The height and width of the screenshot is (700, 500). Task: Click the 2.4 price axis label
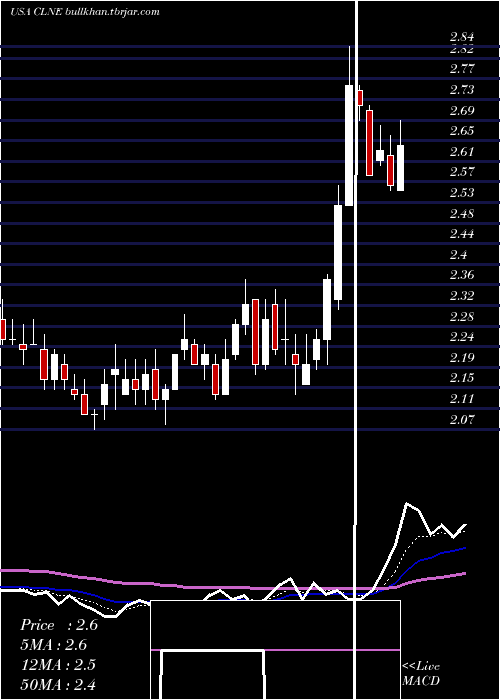458,254
